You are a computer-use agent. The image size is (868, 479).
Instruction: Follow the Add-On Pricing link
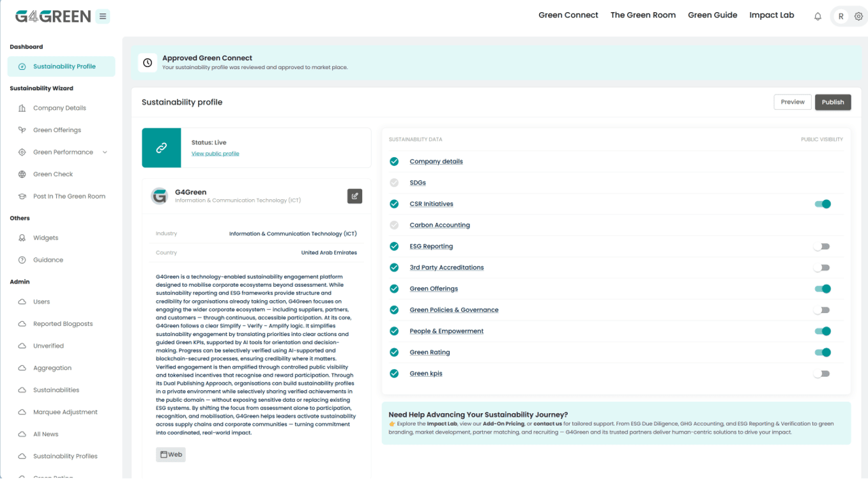click(503, 423)
